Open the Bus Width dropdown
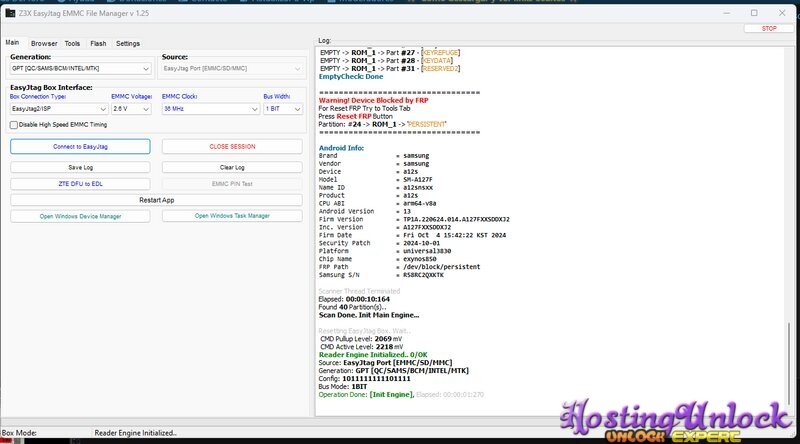The height and width of the screenshot is (444, 800). (x=282, y=108)
